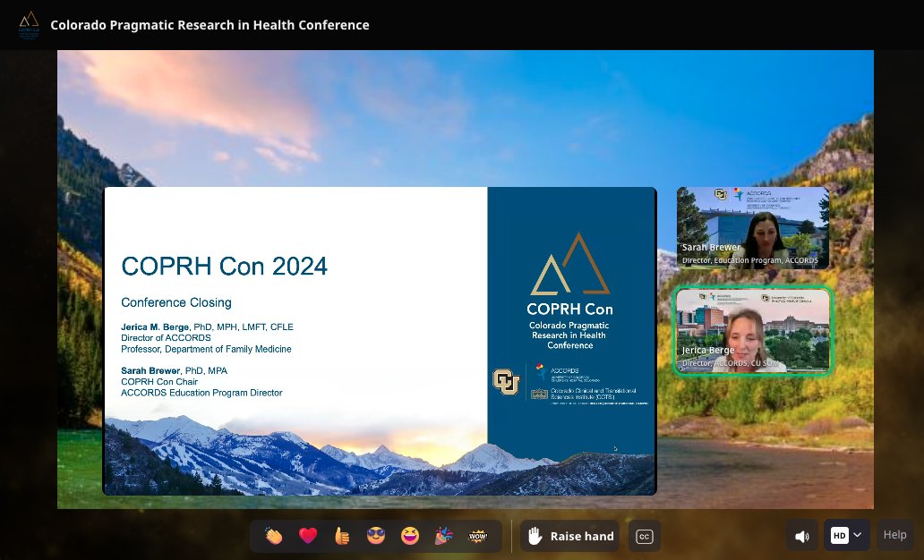The image size is (924, 560).
Task: Click the 'Conference Closing' slide text
Action: tap(176, 302)
